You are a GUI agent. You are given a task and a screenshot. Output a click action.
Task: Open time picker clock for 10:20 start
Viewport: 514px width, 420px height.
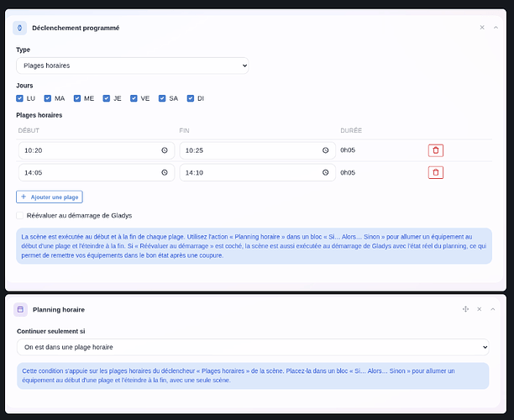coord(165,150)
